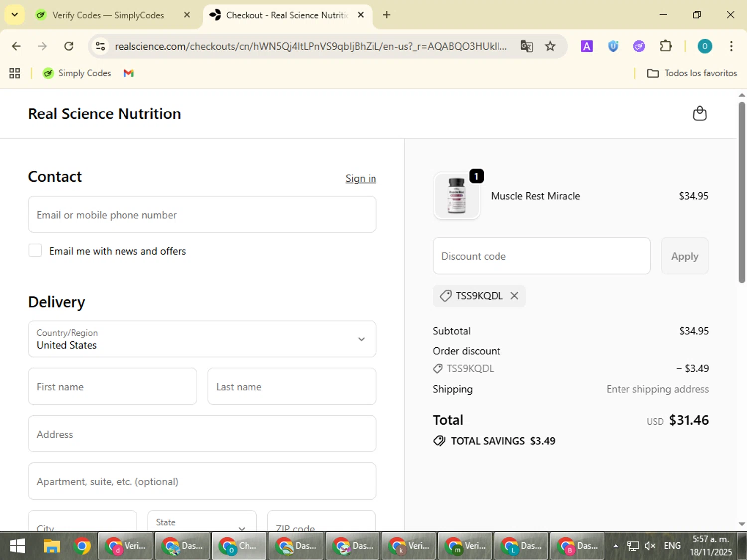Screen dimensions: 747x560
Task: Open the Chrome profile avatar
Action: (704, 46)
